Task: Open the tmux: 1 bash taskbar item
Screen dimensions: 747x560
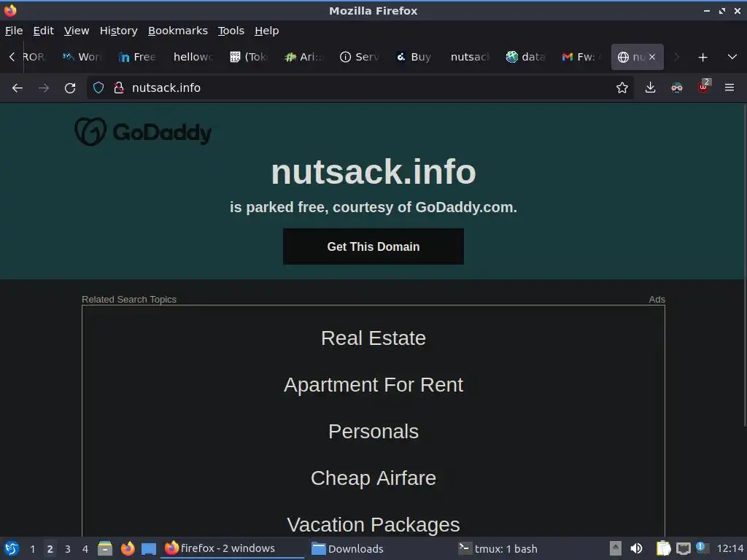Action: tap(526, 548)
